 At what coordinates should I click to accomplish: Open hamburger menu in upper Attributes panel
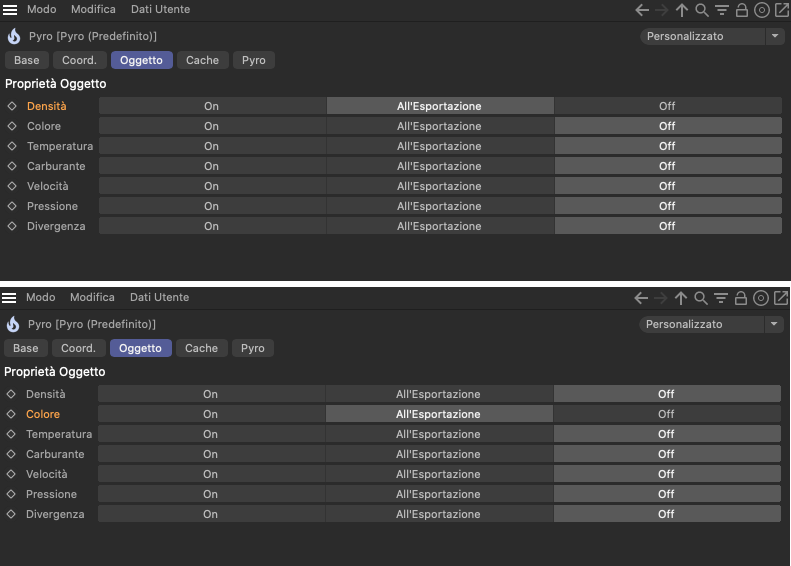[10, 10]
